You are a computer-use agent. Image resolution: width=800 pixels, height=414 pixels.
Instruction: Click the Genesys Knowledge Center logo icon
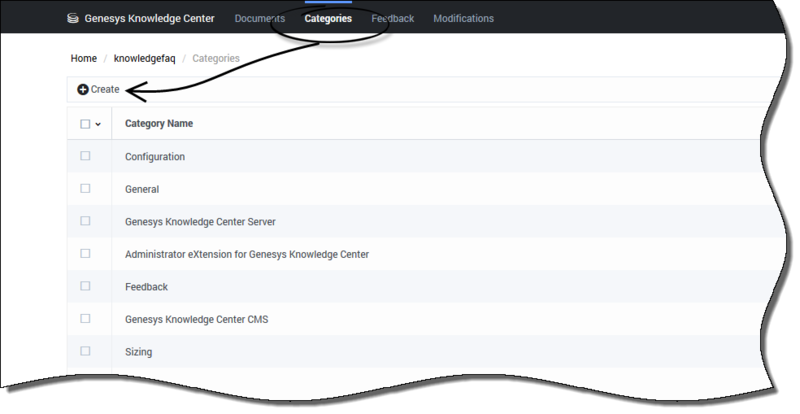(x=73, y=18)
